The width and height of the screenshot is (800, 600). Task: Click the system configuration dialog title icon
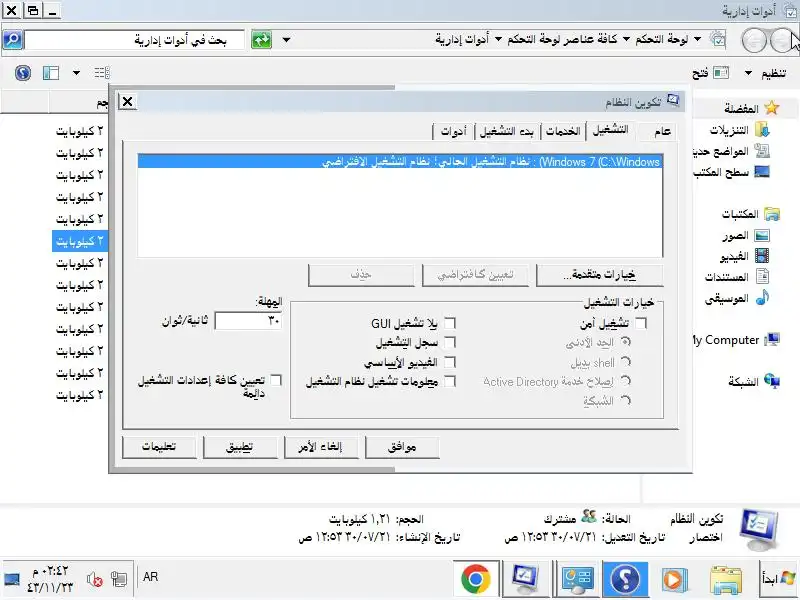pos(673,101)
